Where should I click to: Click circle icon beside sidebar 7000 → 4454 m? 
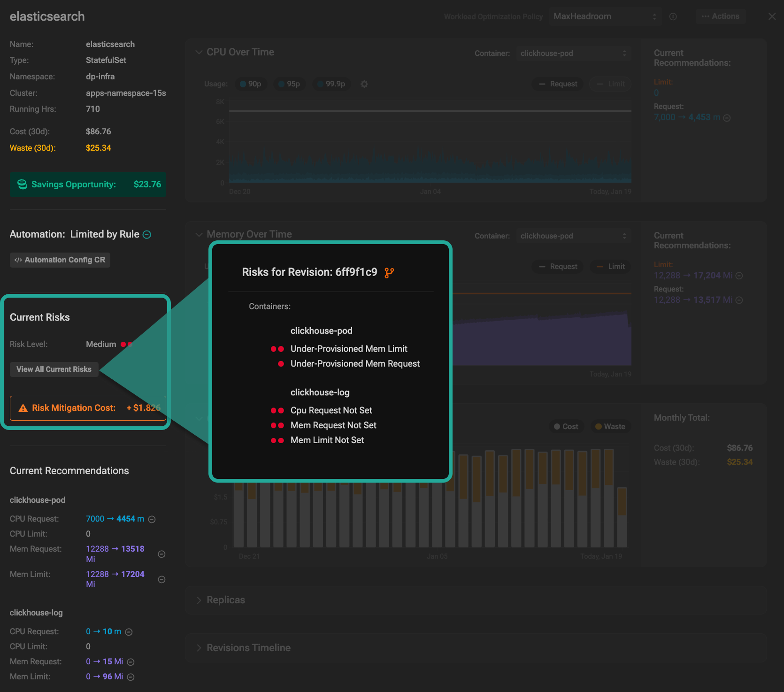tap(152, 519)
